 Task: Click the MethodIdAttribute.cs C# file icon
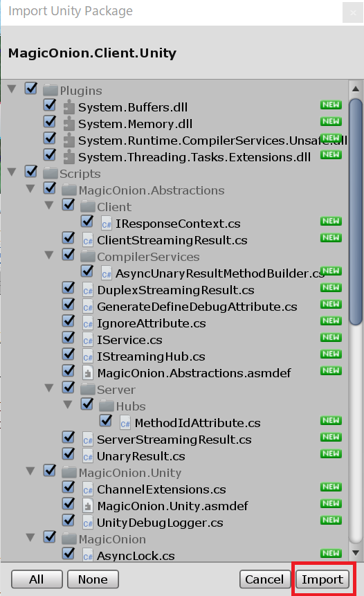[125, 423]
